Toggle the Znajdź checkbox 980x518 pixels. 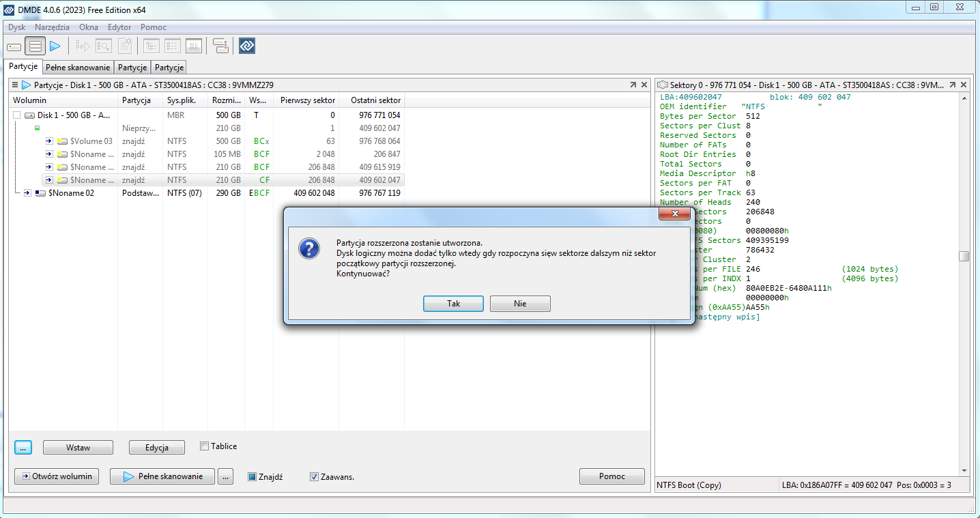[252, 477]
